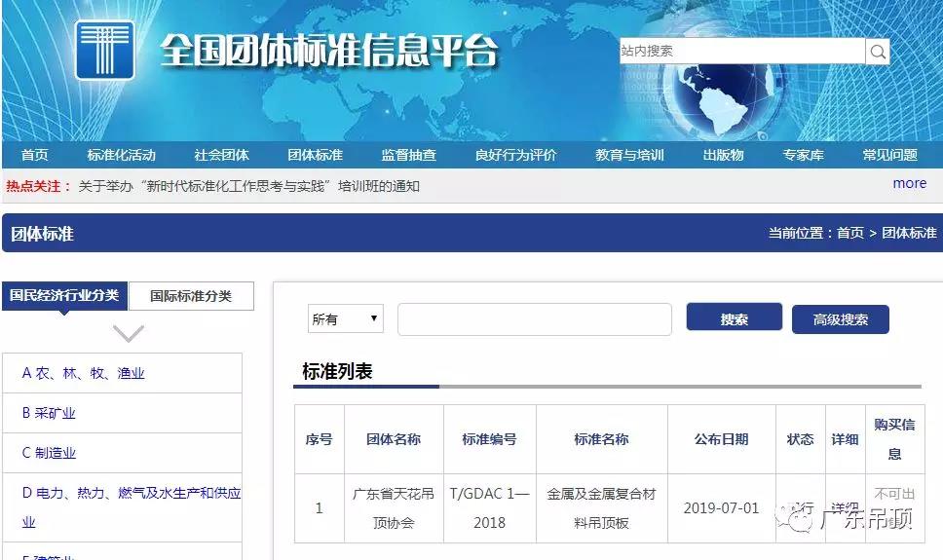
Task: Open the 良好行为评价 menu item
Action: click(x=516, y=155)
